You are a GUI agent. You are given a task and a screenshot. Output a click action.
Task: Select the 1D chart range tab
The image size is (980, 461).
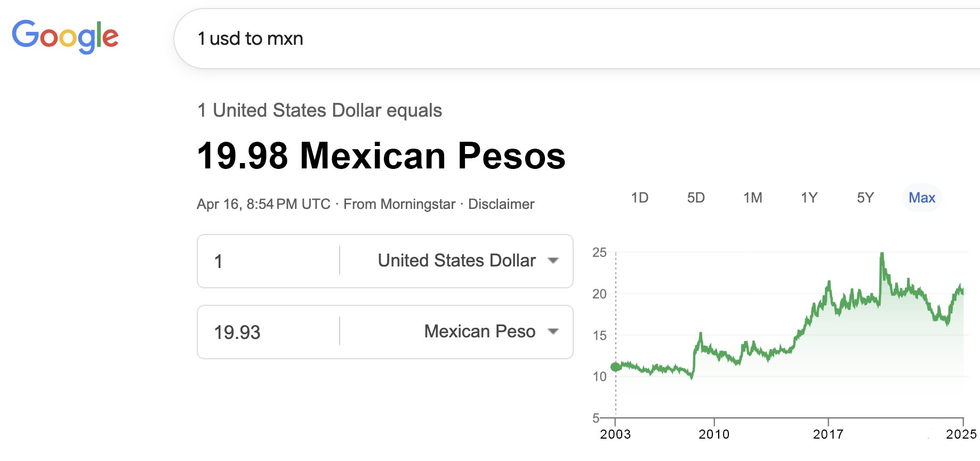(639, 198)
